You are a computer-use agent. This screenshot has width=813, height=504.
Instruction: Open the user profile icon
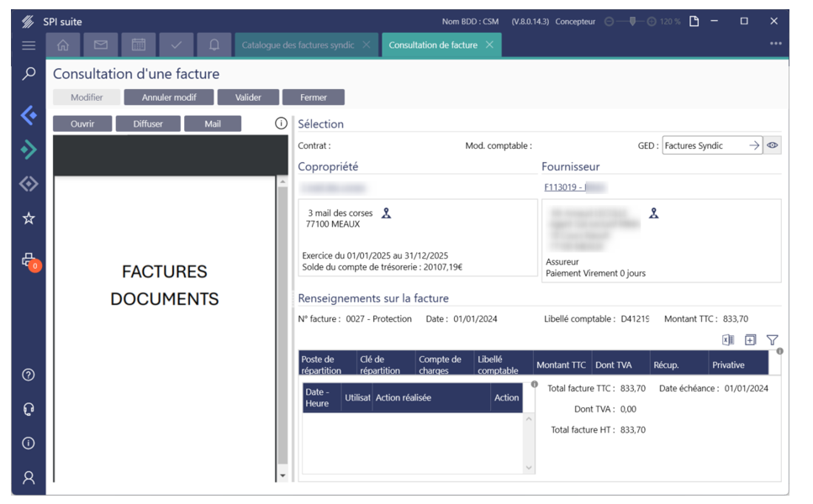[29, 477]
